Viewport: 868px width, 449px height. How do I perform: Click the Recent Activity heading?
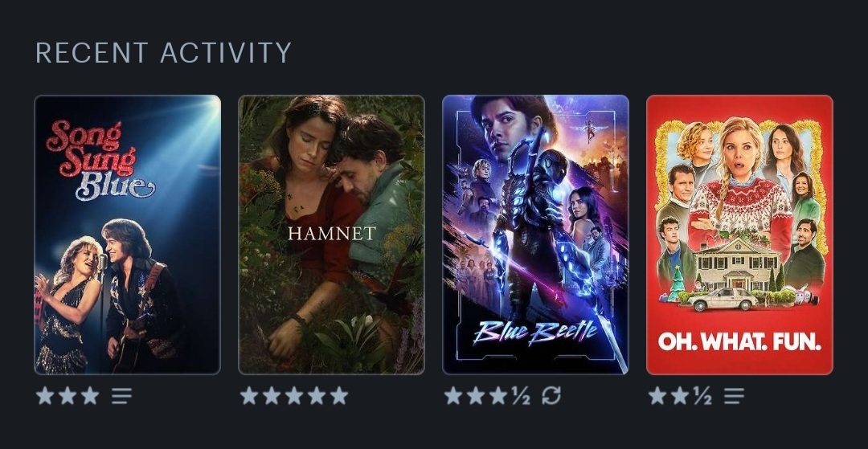[163, 53]
